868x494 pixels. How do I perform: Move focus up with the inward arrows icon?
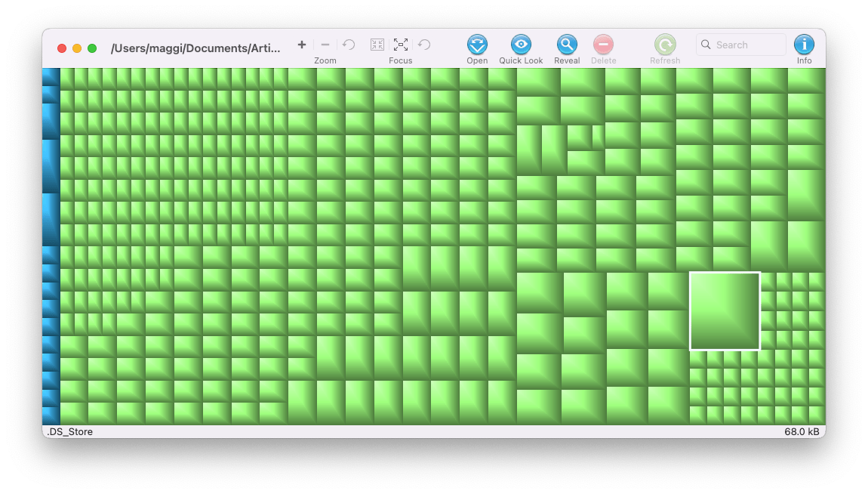pos(377,45)
